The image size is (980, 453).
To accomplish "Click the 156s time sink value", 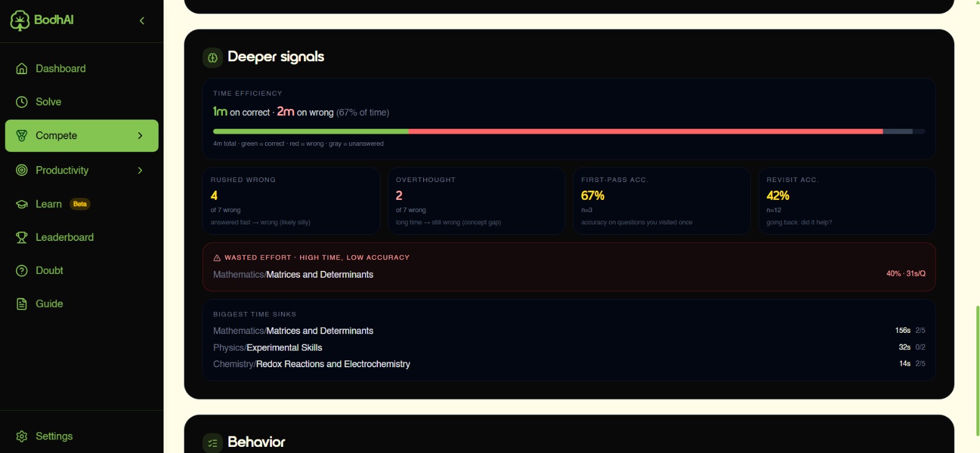I will [x=903, y=330].
